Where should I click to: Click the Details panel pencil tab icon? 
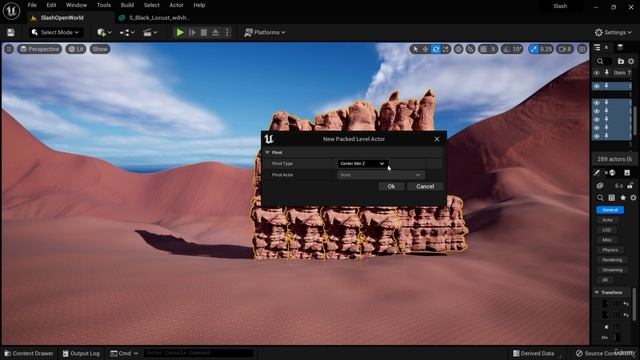(597, 172)
